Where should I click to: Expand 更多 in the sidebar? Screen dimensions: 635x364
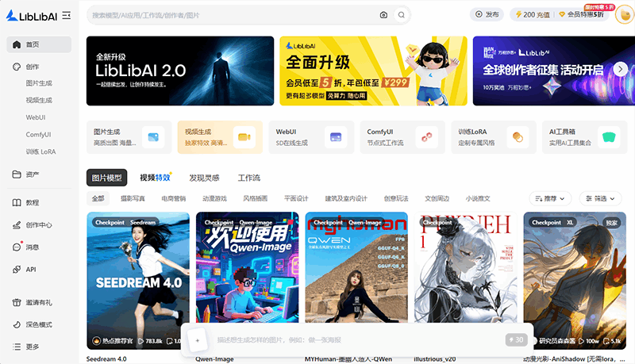(x=33, y=347)
